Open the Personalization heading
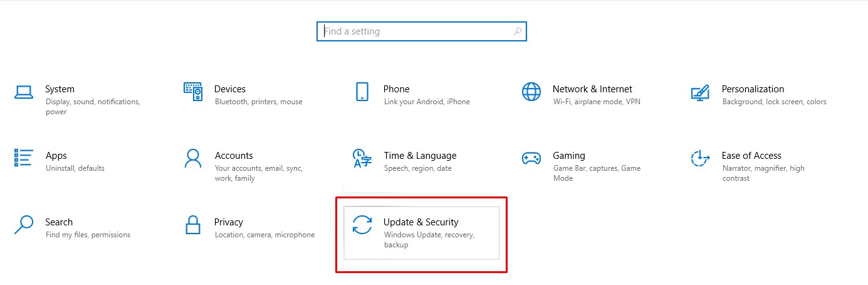Screen dimensions: 868x285 tap(753, 89)
